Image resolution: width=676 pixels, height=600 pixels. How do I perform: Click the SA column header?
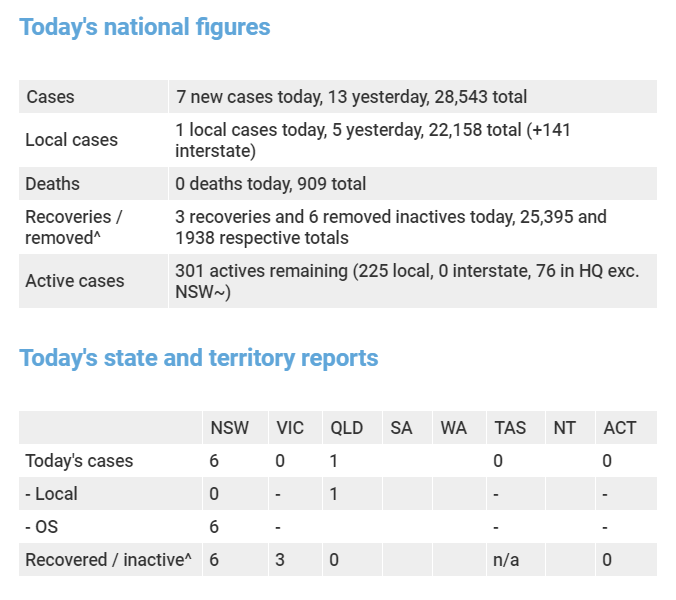[401, 428]
